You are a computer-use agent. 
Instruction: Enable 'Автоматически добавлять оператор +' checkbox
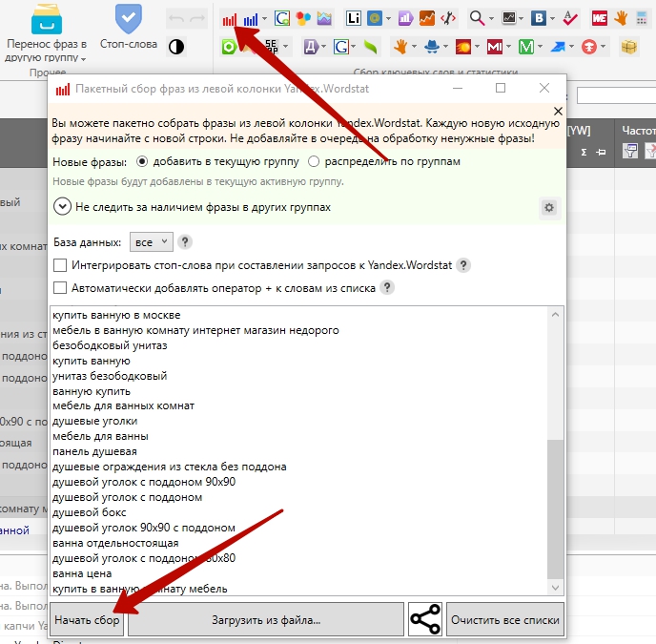click(60, 288)
